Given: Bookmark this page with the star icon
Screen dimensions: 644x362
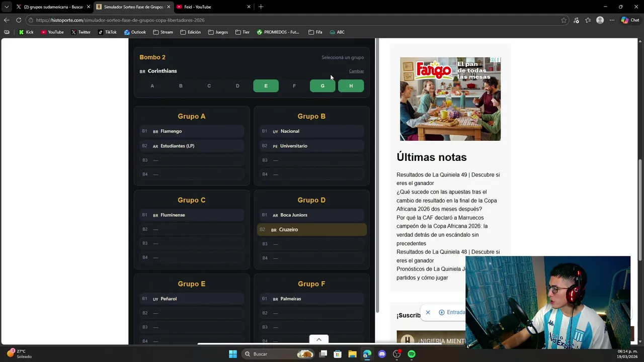Looking at the screenshot, I should click(x=564, y=20).
